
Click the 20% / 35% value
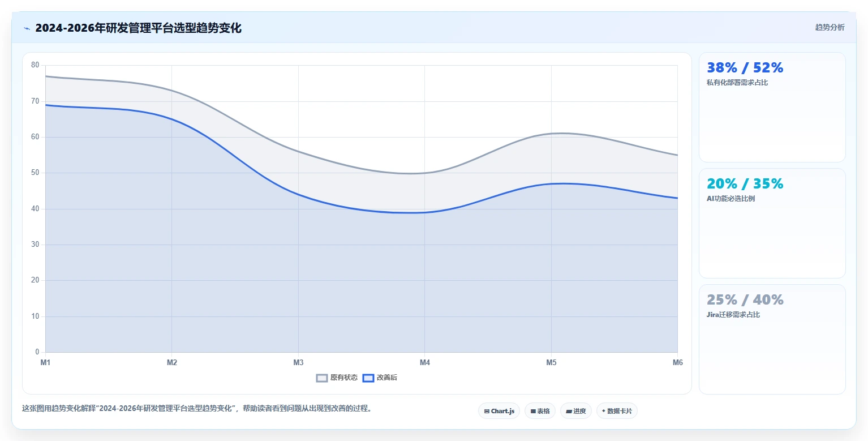point(745,184)
